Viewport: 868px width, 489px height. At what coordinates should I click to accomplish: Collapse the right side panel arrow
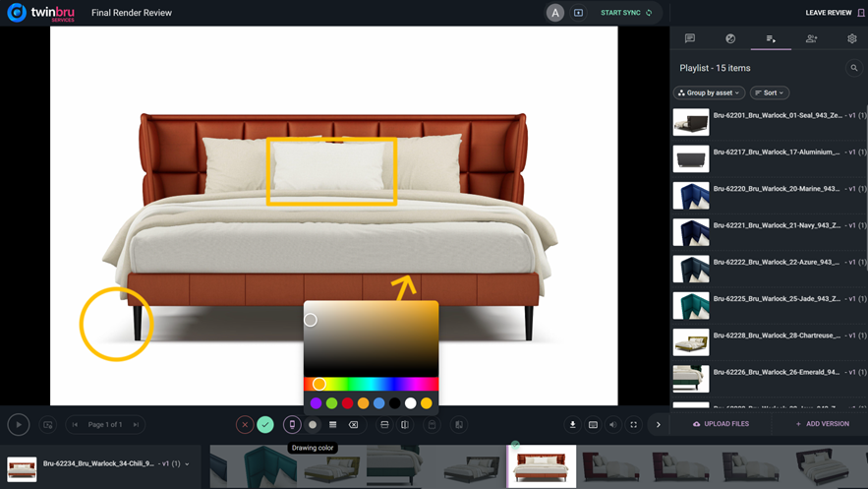[659, 425]
